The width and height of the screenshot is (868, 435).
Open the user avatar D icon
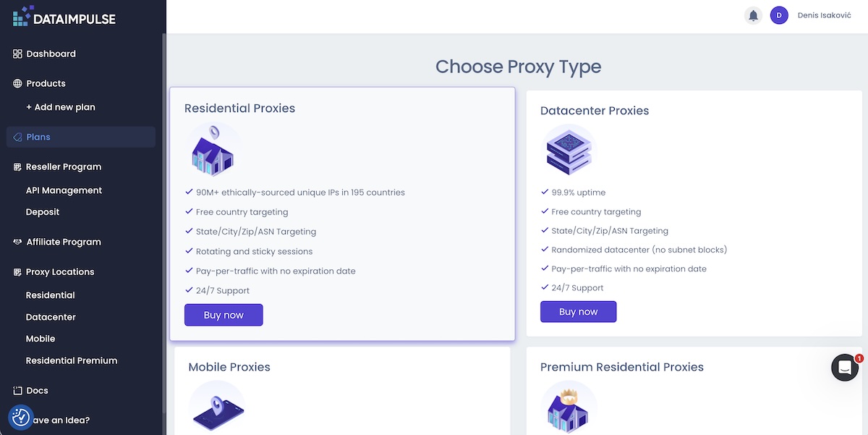(x=779, y=15)
